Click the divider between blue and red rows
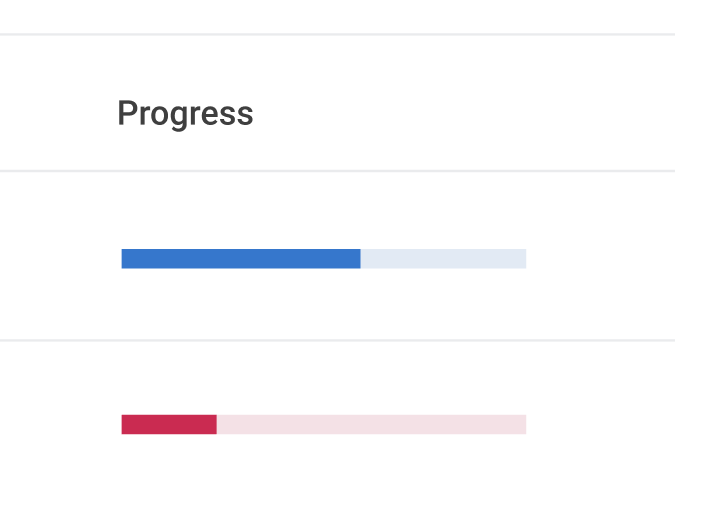Image resolution: width=726 pixels, height=514 pixels. point(337,340)
